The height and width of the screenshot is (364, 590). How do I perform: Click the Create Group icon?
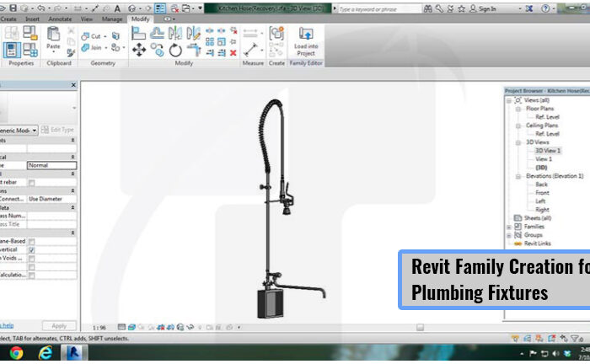coord(276,33)
